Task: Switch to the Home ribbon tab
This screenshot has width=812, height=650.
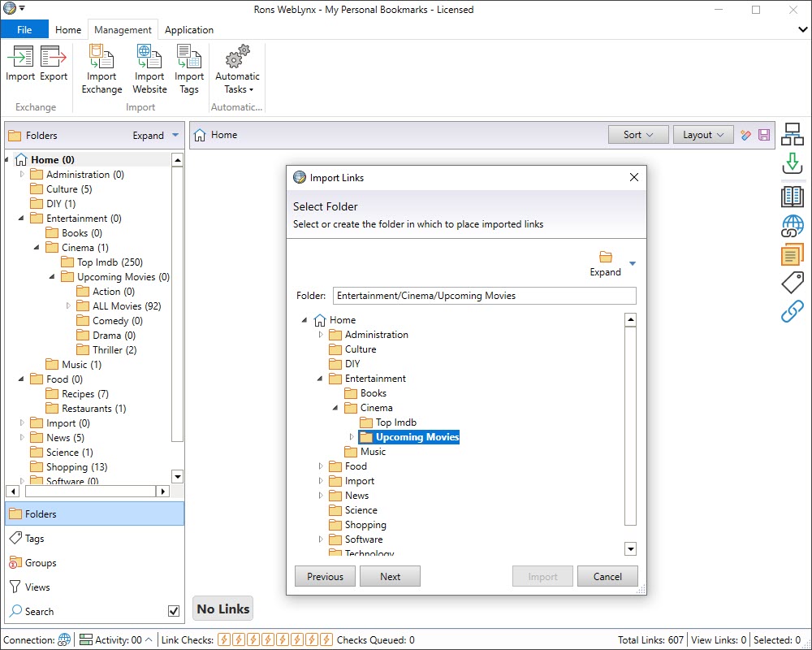Action: [x=68, y=30]
